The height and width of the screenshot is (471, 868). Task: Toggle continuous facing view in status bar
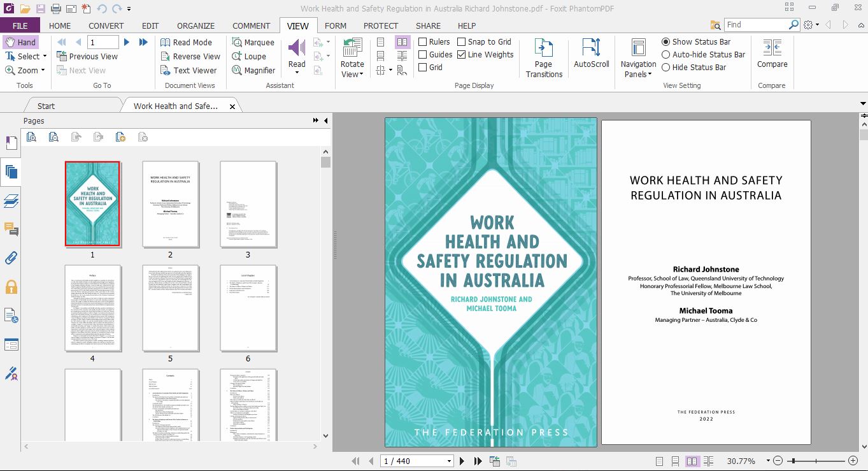(708, 461)
